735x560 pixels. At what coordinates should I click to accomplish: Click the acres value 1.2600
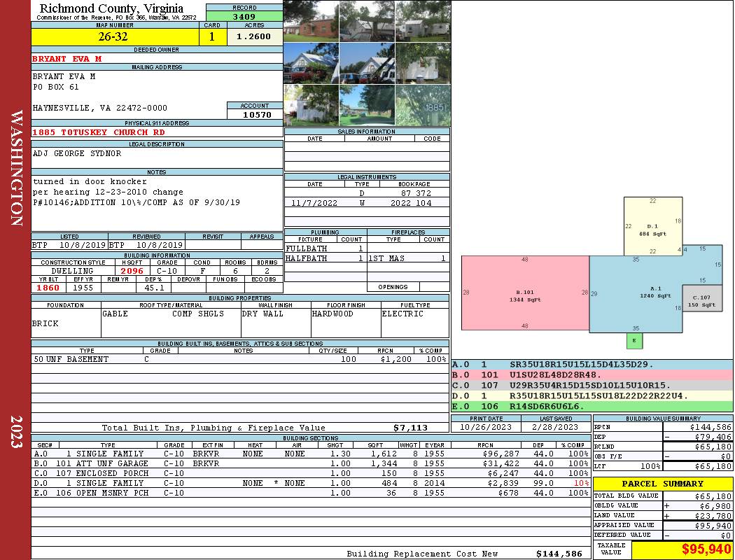click(253, 36)
